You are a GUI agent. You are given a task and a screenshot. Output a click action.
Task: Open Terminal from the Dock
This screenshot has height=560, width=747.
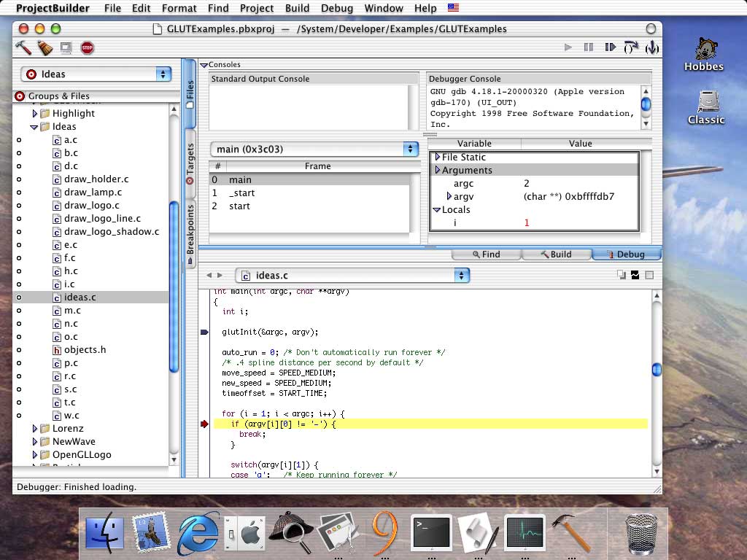click(432, 532)
